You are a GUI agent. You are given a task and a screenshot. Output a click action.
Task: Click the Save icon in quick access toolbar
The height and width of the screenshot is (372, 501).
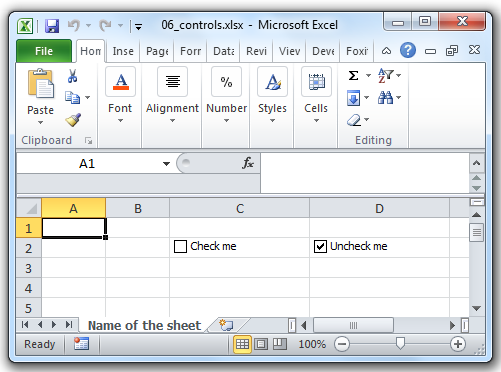52,26
